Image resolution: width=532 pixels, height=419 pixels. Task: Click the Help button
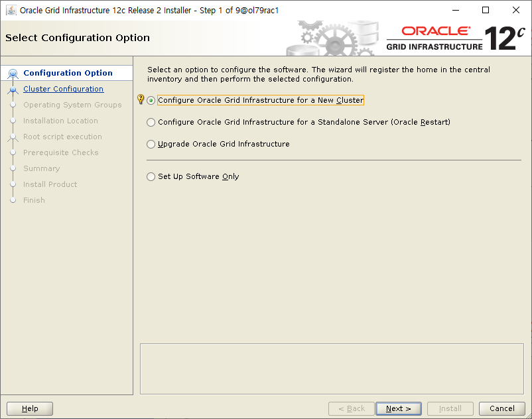pos(30,408)
